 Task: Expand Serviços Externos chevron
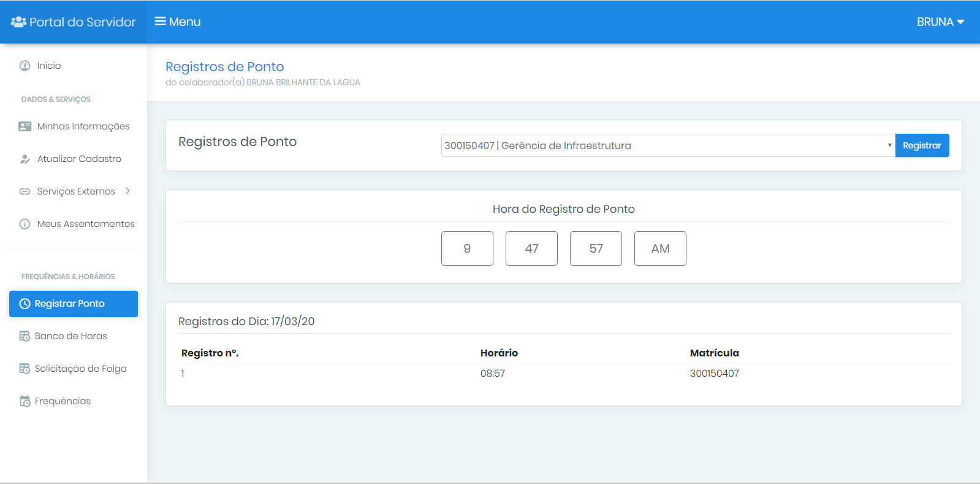pyautogui.click(x=127, y=191)
